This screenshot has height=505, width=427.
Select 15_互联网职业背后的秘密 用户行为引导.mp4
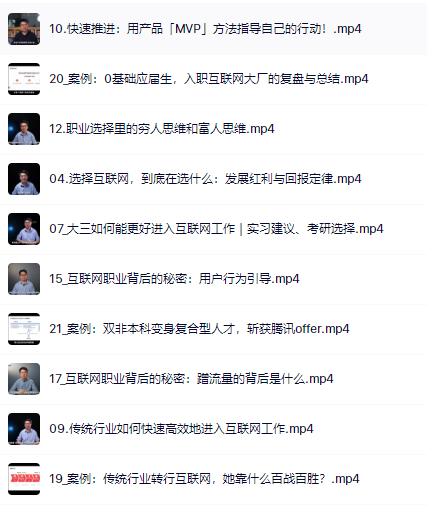174,279
